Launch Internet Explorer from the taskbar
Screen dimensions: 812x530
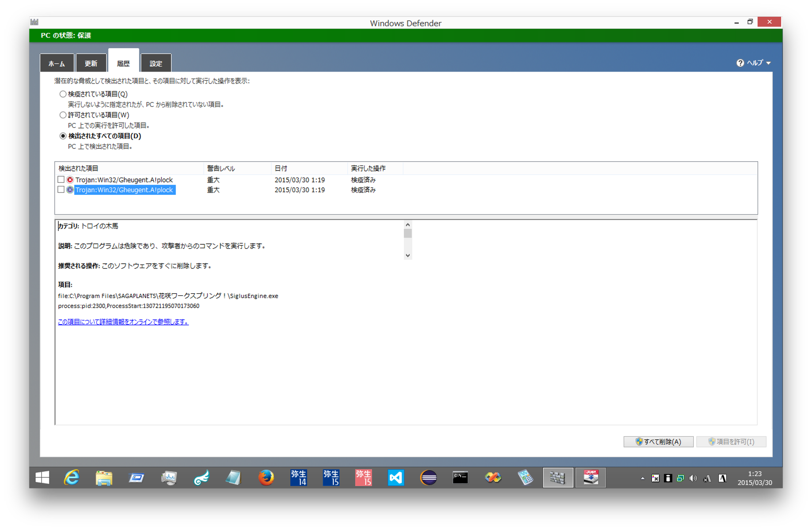71,477
